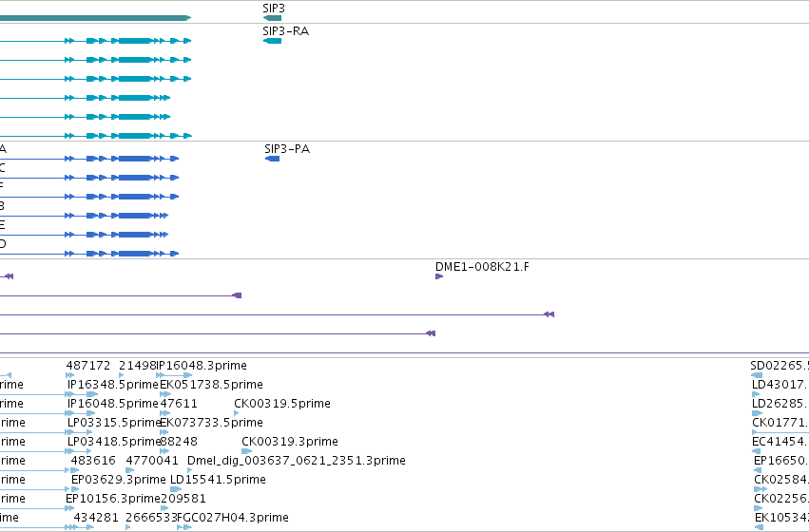Select the arrow under the Dmel_dig_003637 label
Screen dimensions: 809x532
click(189, 470)
